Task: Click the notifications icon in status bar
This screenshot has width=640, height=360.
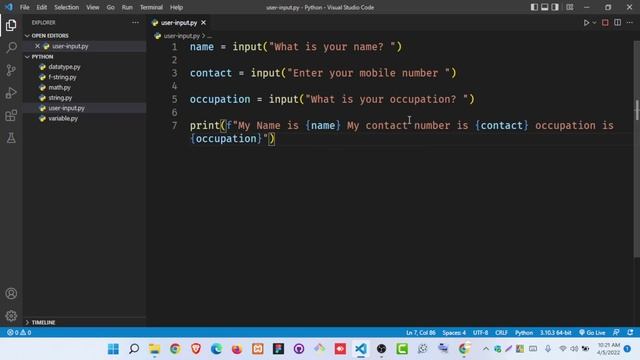Action: [x=630, y=333]
